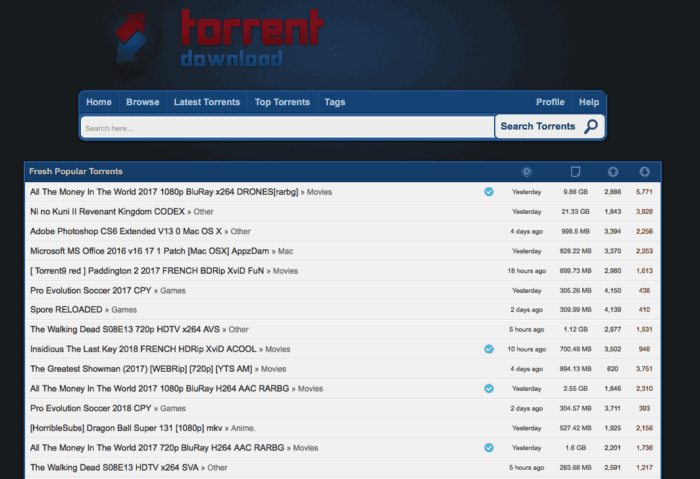Click verified badge on 720p BluRay H264 row
Image resolution: width=700 pixels, height=479 pixels.
point(489,448)
